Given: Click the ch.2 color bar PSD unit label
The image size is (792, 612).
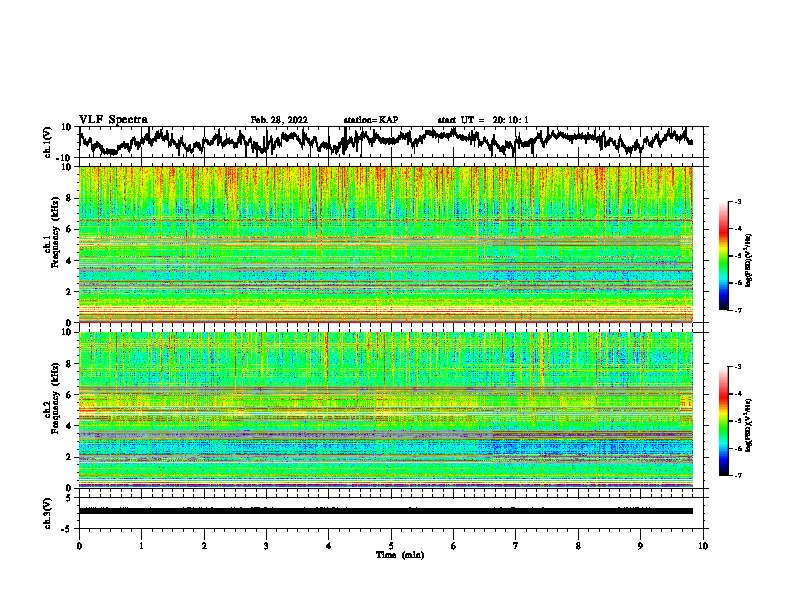Looking at the screenshot, I should coord(748,425).
